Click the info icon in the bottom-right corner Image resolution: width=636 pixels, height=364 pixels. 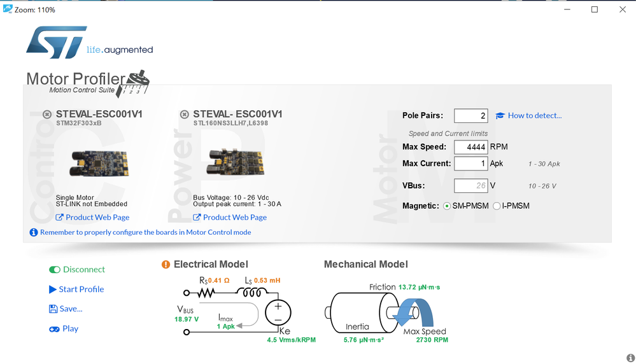click(x=630, y=358)
